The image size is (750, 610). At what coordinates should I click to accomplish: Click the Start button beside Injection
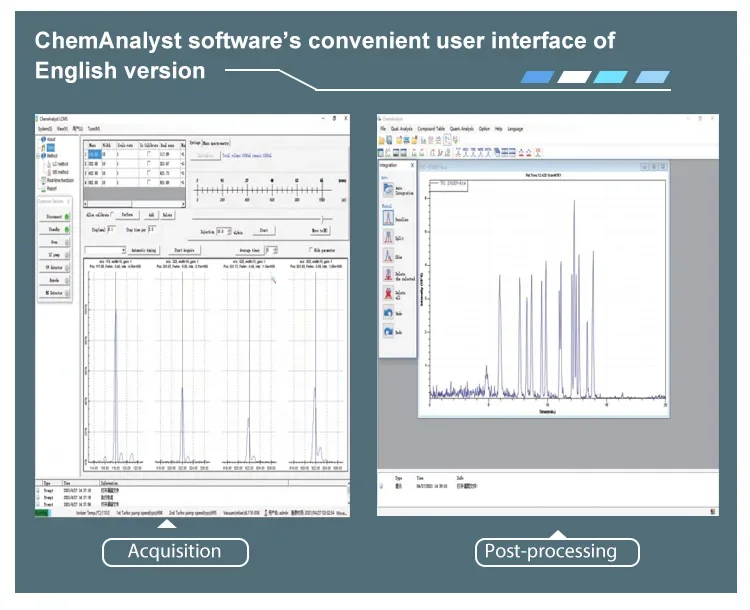(264, 231)
